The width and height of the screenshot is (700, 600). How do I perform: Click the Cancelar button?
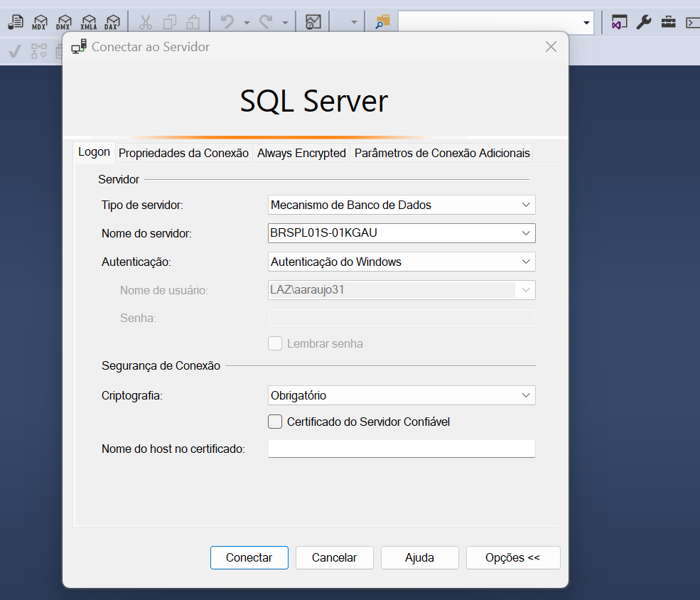click(x=335, y=557)
